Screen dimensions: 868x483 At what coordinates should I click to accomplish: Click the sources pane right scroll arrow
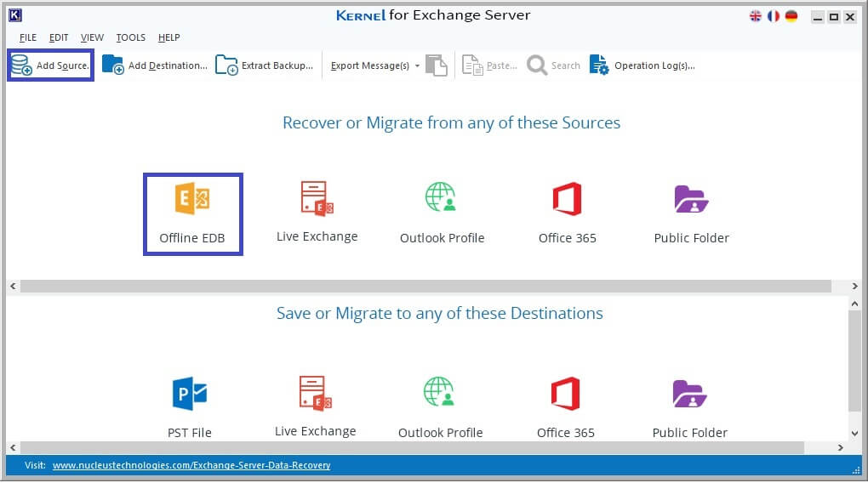[x=854, y=286]
